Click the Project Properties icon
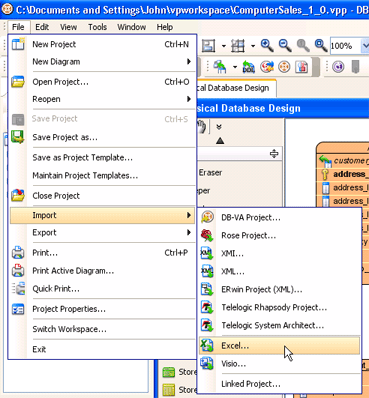369x398 pixels. [x=18, y=309]
